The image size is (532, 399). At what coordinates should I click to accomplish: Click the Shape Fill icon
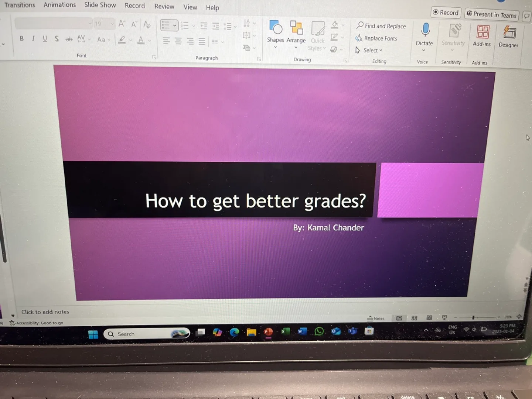(x=335, y=25)
